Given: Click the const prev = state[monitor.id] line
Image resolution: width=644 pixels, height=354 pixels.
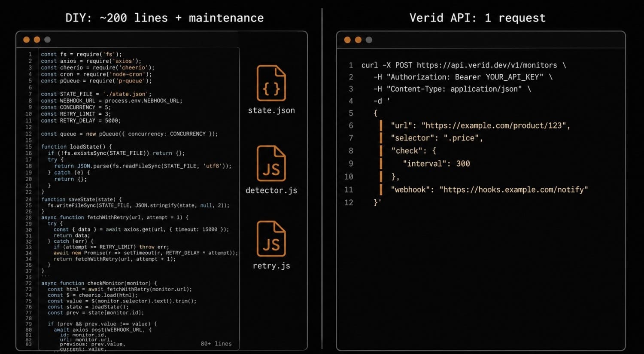Looking at the screenshot, I should [x=96, y=313].
